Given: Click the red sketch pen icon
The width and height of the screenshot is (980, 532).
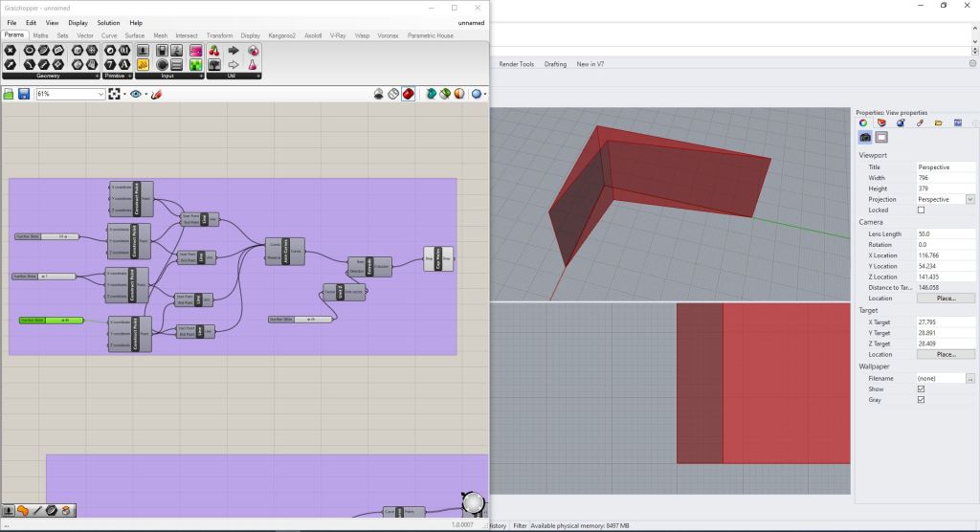Looking at the screenshot, I should pyautogui.click(x=156, y=94).
